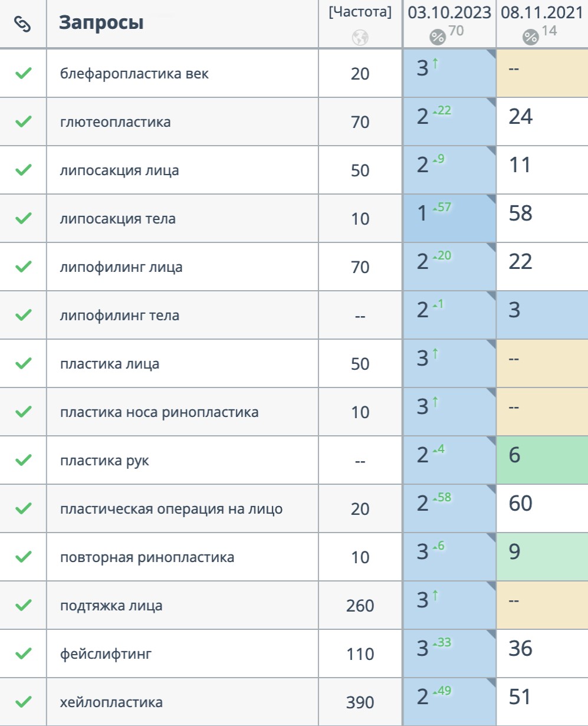Click frequency value 390 for хейлопластика
Viewport: 588px width, 726px height.
pyautogui.click(x=360, y=702)
